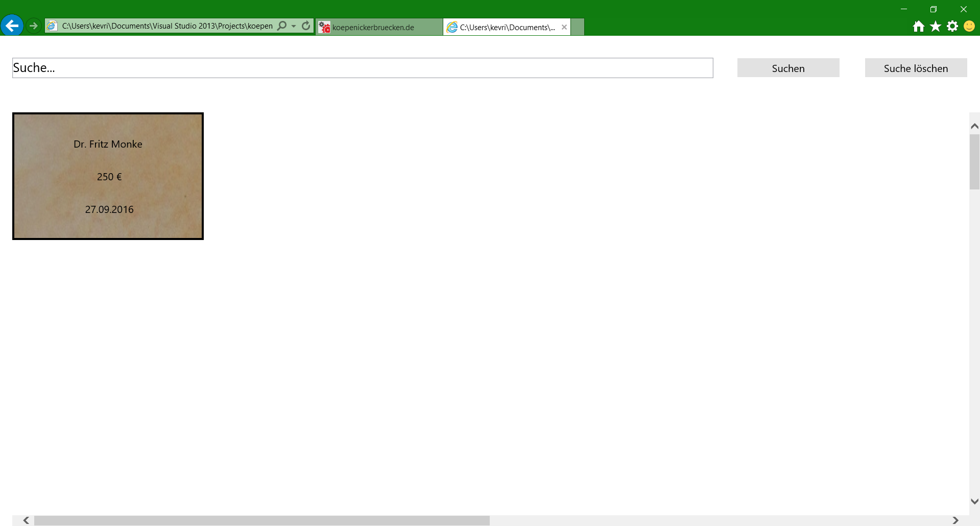Click the browser forward arrow
This screenshot has height=526, width=980.
point(34,26)
